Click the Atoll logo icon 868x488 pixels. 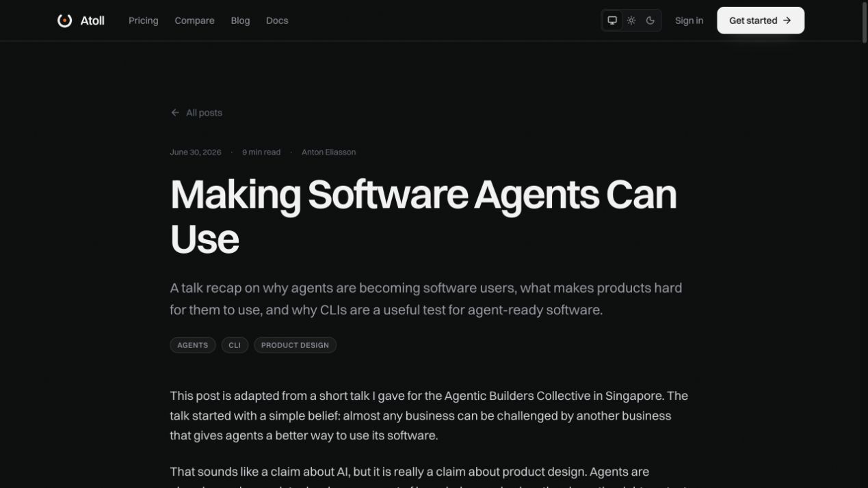[x=64, y=21]
